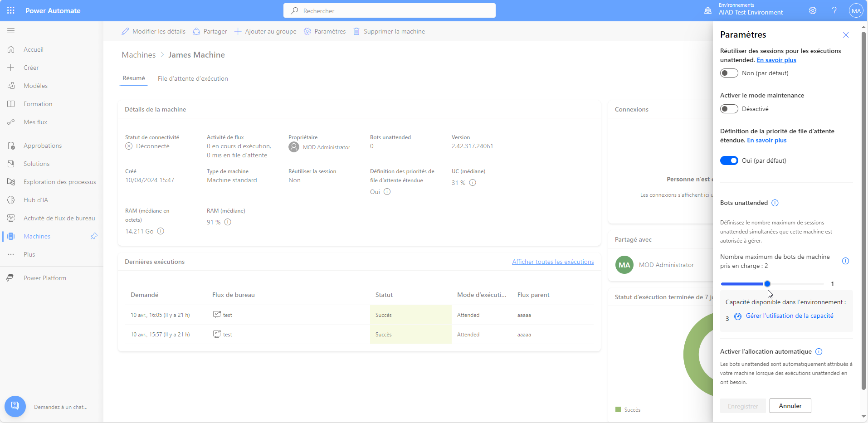Click the Ajouter au groupe plus icon
868x423 pixels.
click(x=238, y=31)
